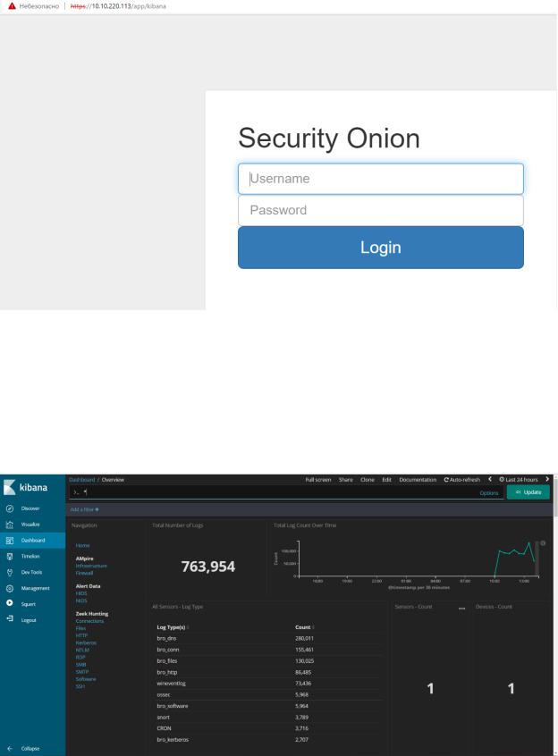Open Management gear icon
This screenshot has width=558, height=756.
(x=9, y=588)
